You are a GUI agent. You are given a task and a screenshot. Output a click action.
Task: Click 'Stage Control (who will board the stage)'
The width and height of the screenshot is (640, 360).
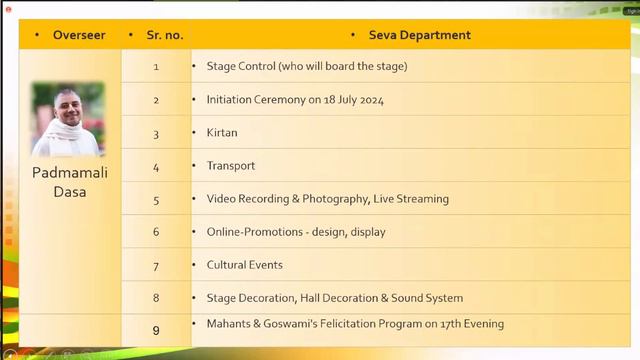307,66
